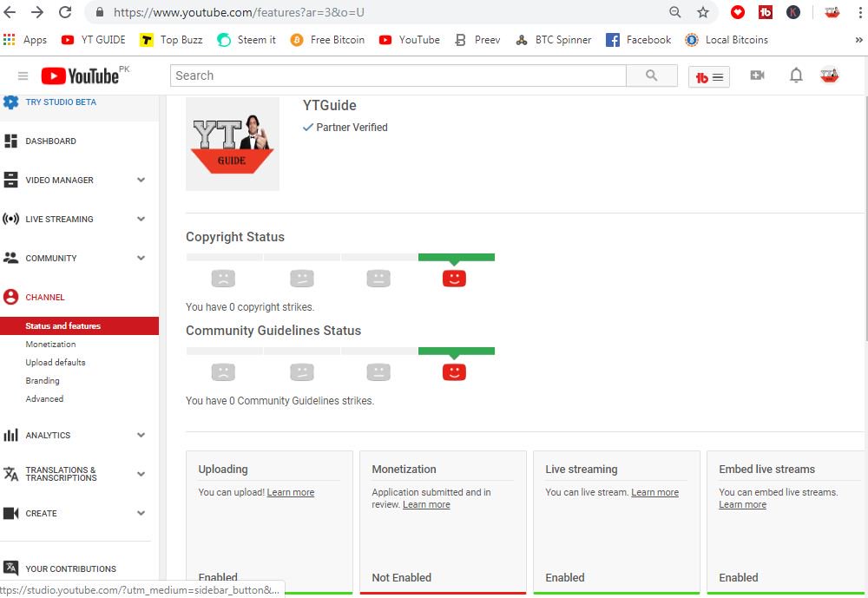Screen dimensions: 868x598
Task: Expand the TRANSLATIONS & TRANSCRIPTIONS chevron
Action: pyautogui.click(x=141, y=474)
